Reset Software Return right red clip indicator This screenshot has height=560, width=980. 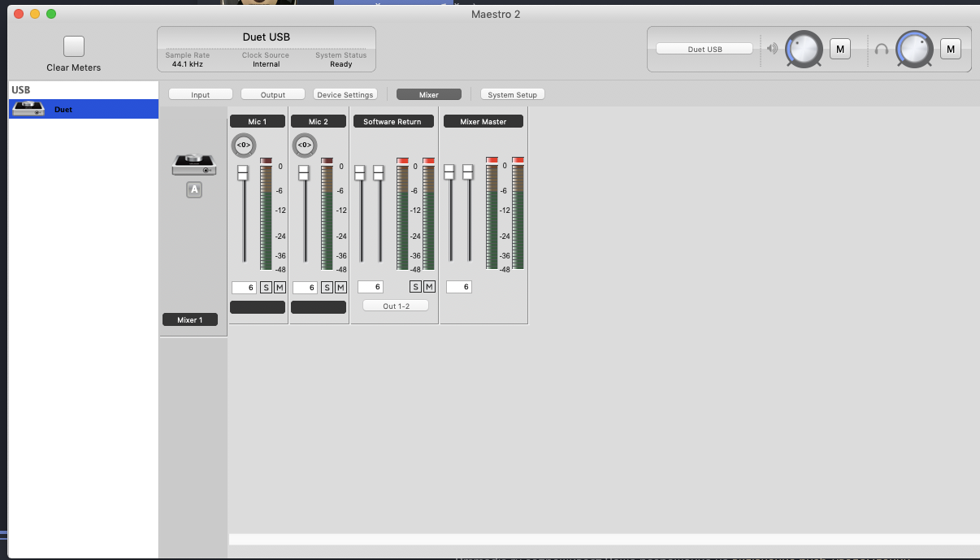(x=428, y=161)
